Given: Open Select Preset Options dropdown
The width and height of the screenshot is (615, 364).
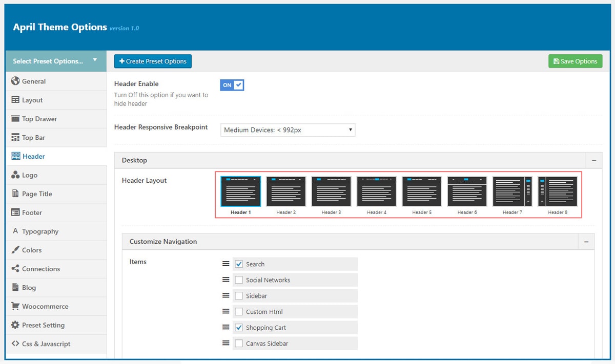Looking at the screenshot, I should 55,61.
